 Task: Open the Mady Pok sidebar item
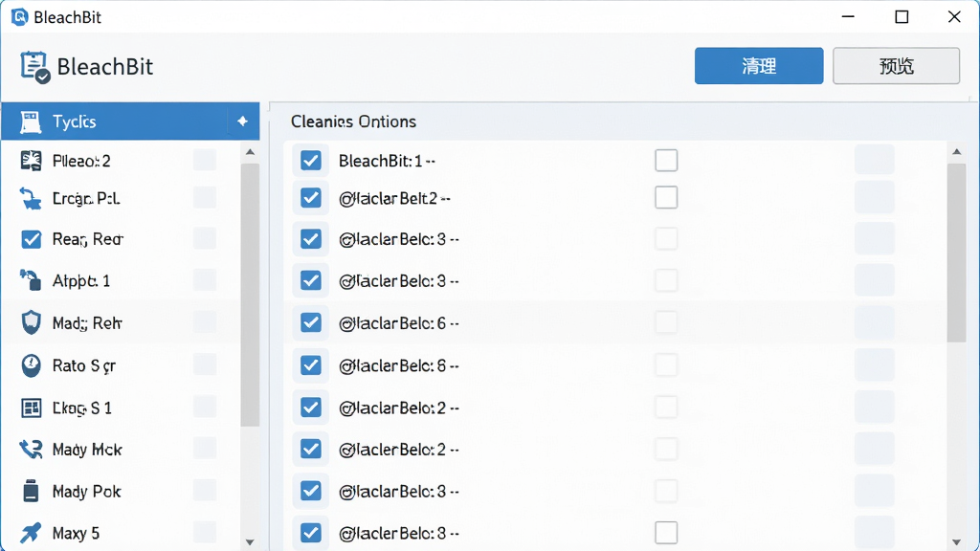(x=121, y=491)
